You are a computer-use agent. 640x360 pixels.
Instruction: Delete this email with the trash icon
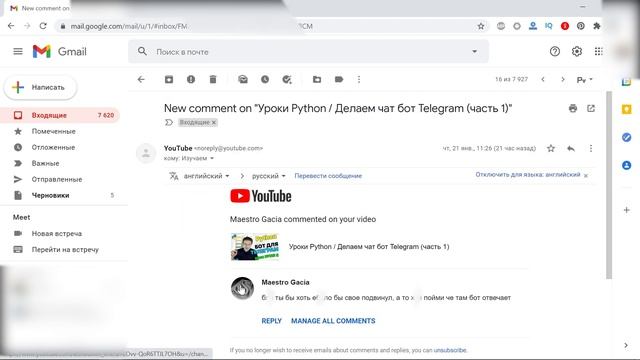[213, 80]
